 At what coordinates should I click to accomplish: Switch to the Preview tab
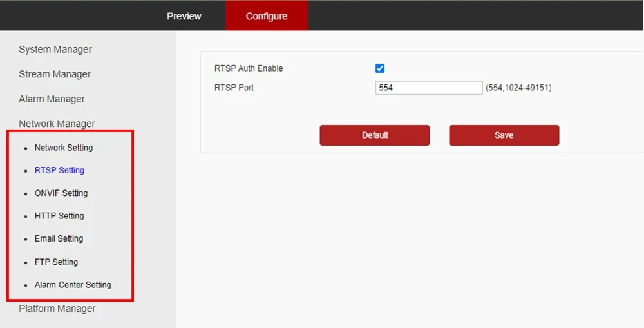point(184,16)
